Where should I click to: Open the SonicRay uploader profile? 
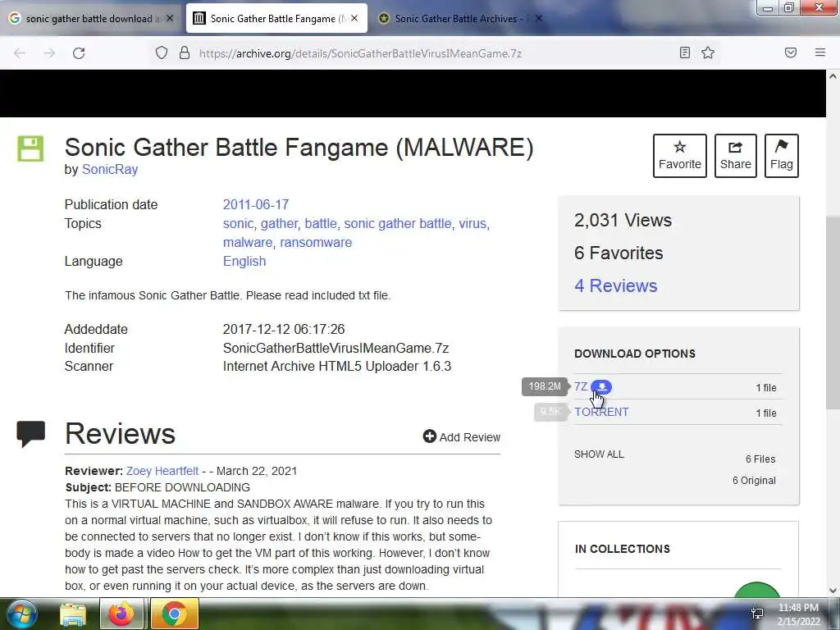pyautogui.click(x=110, y=169)
